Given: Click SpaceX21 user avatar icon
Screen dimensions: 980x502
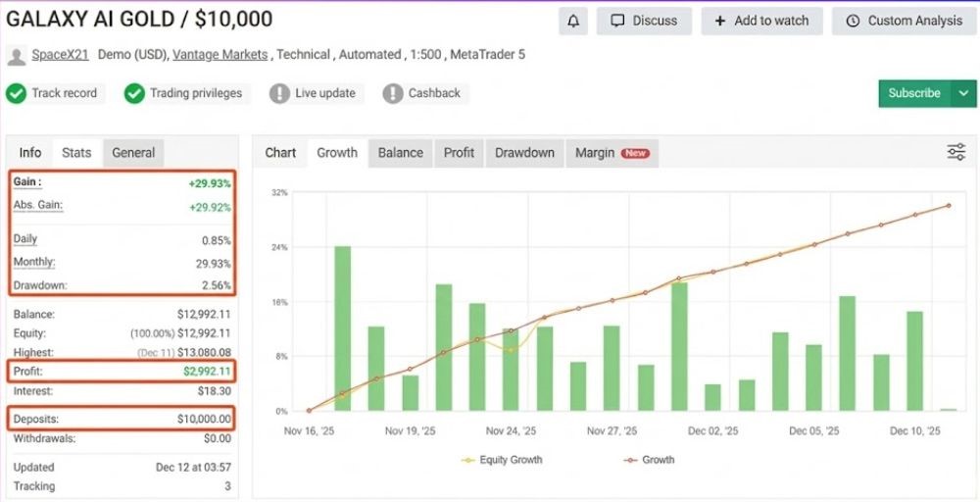Looking at the screenshot, I should tap(17, 56).
